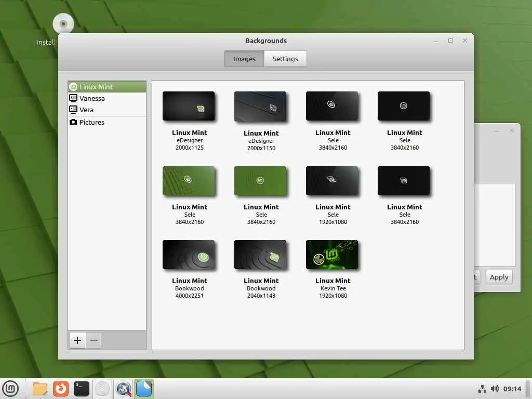
Task: Click the '2000x1150' resolution label
Action: pos(261,148)
